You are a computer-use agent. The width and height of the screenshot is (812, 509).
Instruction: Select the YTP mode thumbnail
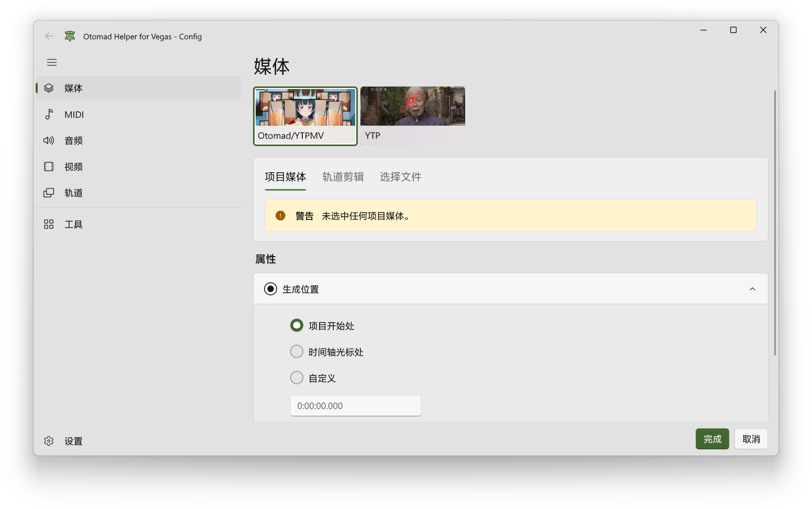(x=413, y=116)
